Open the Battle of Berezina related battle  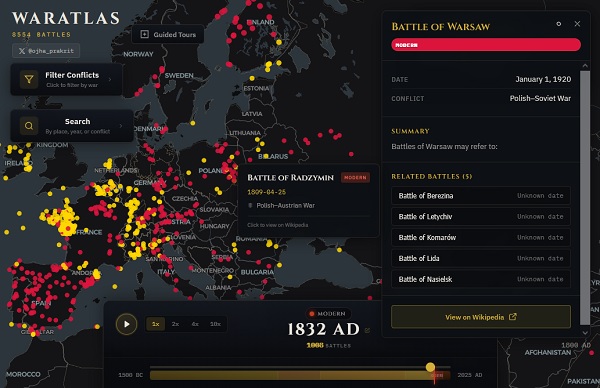[481, 196]
